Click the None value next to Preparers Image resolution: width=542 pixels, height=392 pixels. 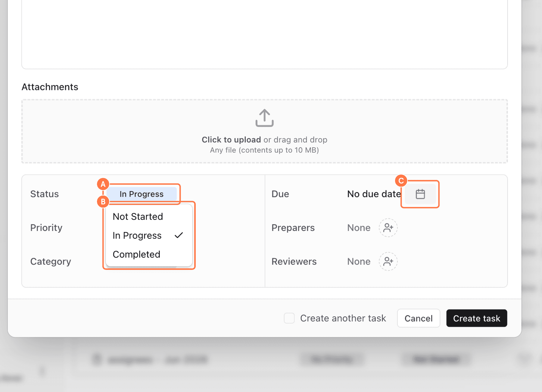[x=359, y=228]
